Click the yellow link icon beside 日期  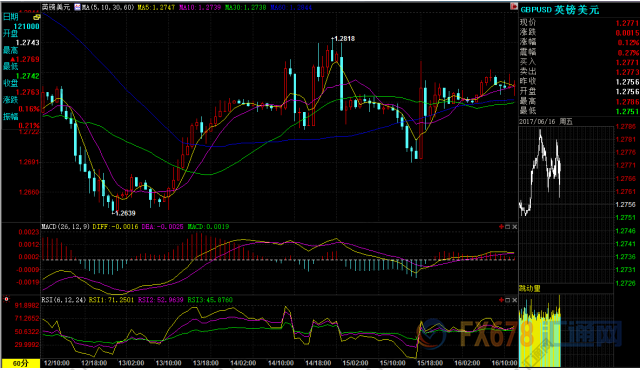click(x=37, y=17)
